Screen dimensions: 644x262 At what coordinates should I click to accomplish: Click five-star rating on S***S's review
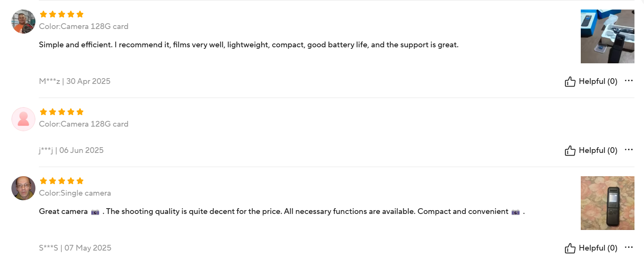[x=62, y=181]
